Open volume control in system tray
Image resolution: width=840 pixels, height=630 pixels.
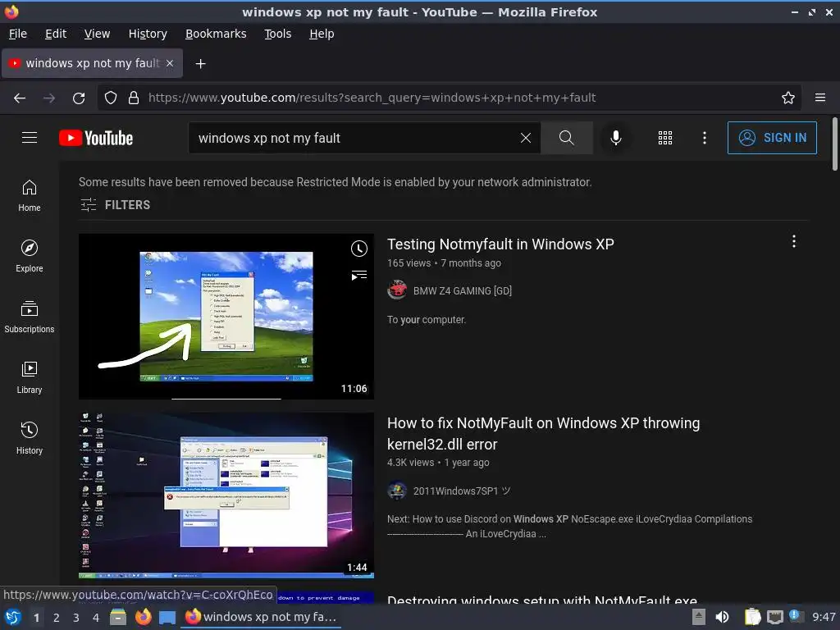(722, 617)
